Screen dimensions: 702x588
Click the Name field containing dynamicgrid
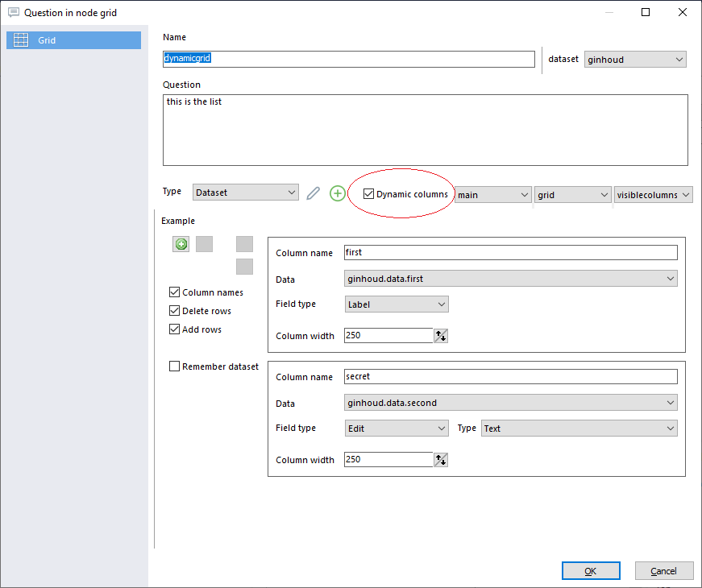pyautogui.click(x=349, y=59)
